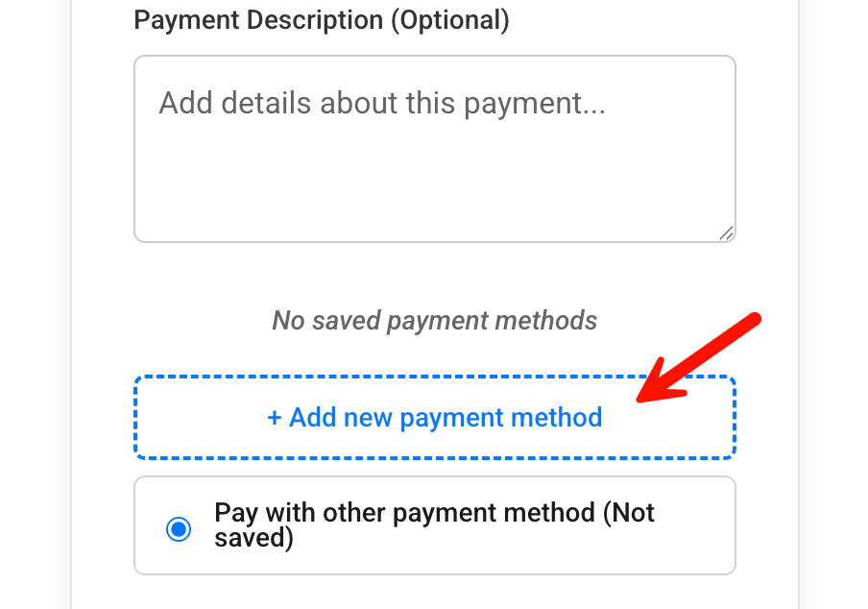Focus the "Add details about this payment..." placeholder
The height and width of the screenshot is (609, 868).
(x=382, y=103)
